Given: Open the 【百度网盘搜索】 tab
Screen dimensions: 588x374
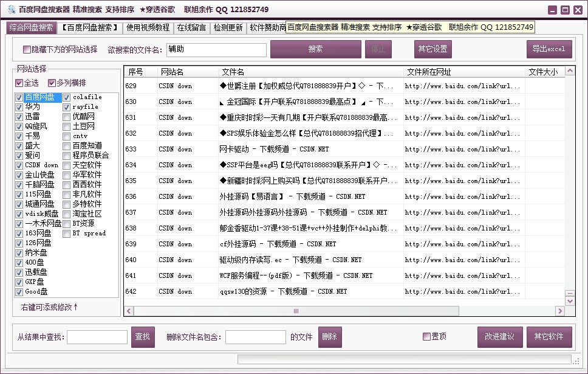Looking at the screenshot, I should click(x=90, y=28).
